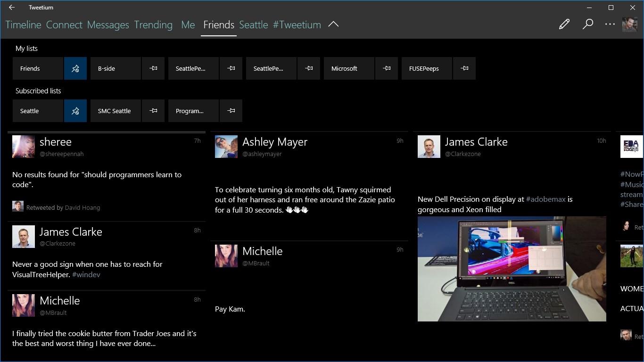
Task: Switch to the Timeline tab
Action: coord(23,25)
